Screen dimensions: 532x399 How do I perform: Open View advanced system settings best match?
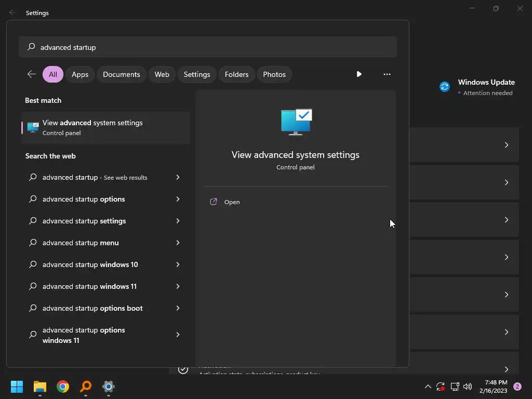[106, 128]
